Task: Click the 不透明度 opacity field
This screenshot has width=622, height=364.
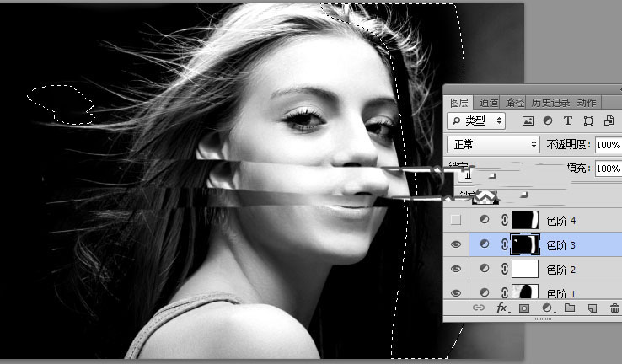Action: click(x=607, y=145)
